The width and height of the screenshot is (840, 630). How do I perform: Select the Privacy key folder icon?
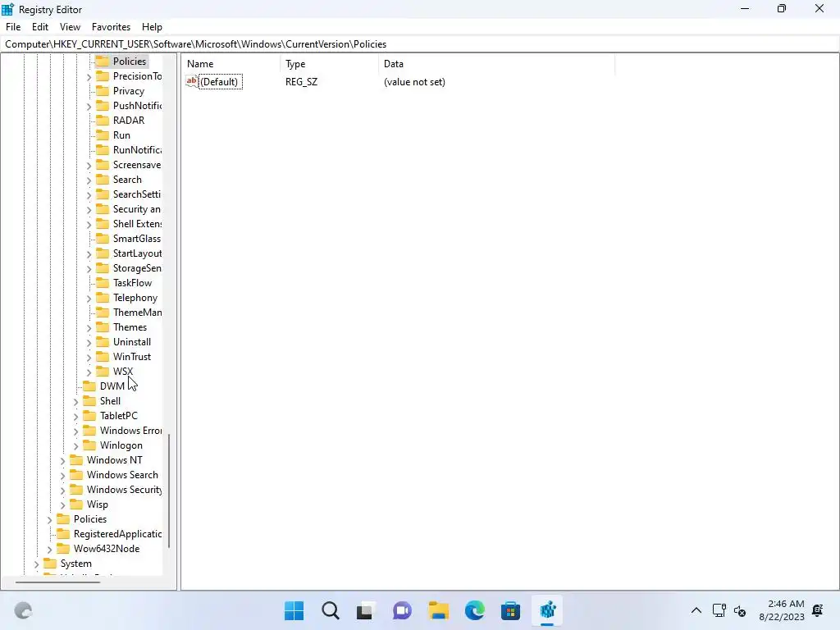[103, 90]
